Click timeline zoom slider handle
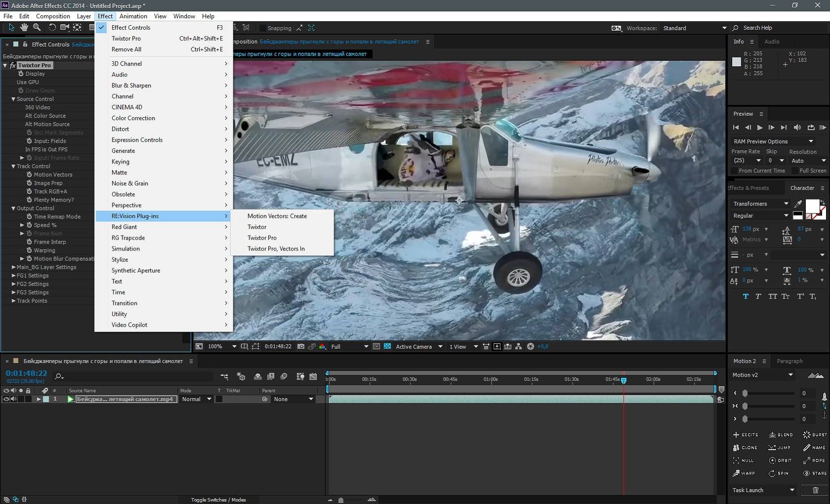Viewport: 830px width, 504px height. click(x=340, y=500)
